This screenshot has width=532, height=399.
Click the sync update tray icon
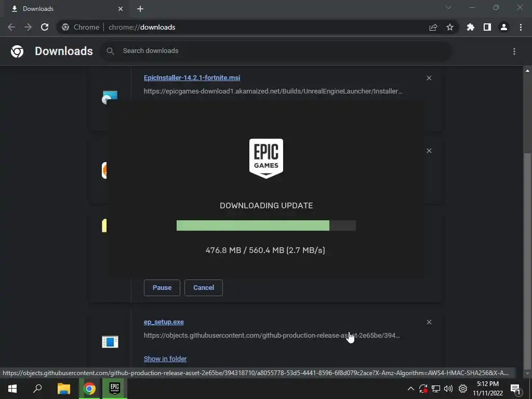423,389
